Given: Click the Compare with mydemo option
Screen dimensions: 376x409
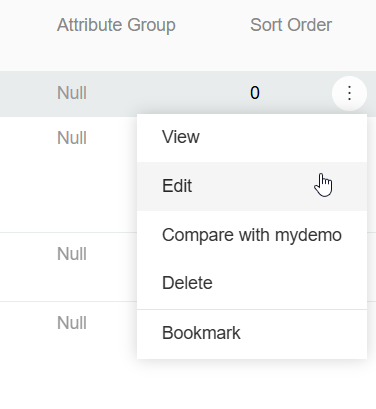Looking at the screenshot, I should [x=252, y=235].
